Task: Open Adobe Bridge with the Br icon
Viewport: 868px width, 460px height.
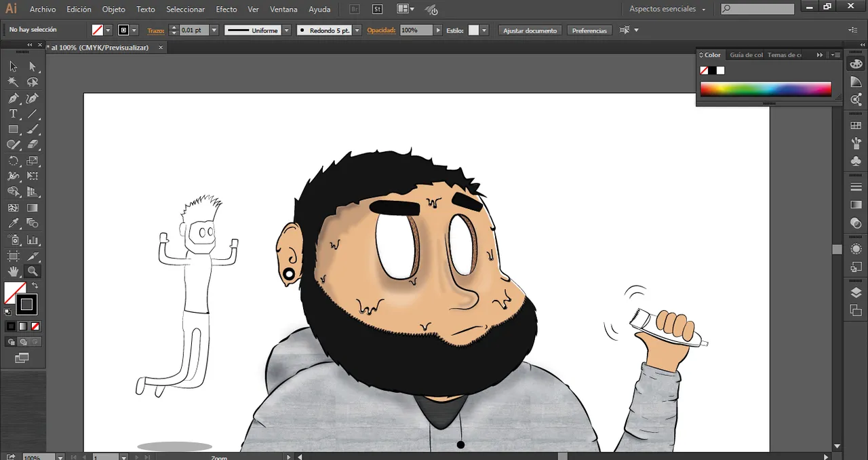Action: [355, 9]
